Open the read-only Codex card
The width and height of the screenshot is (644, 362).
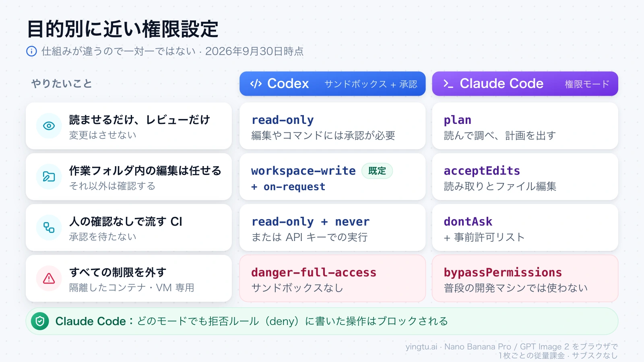[x=332, y=126]
